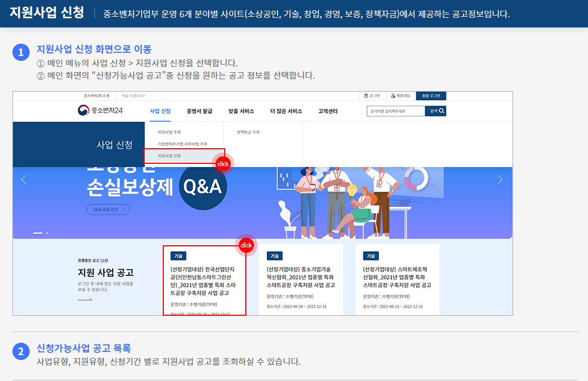Click the 지원사업 신청 page title
The width and height of the screenshot is (588, 381).
coord(47,12)
